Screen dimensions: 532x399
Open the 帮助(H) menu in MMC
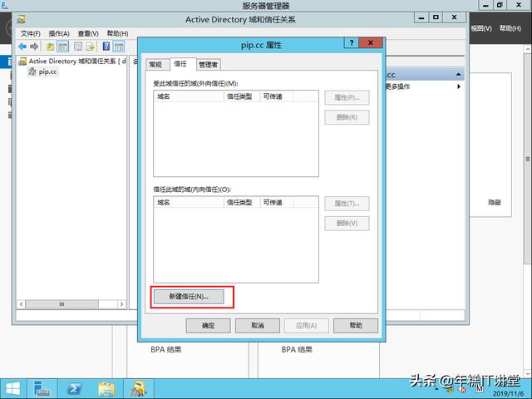(x=117, y=33)
